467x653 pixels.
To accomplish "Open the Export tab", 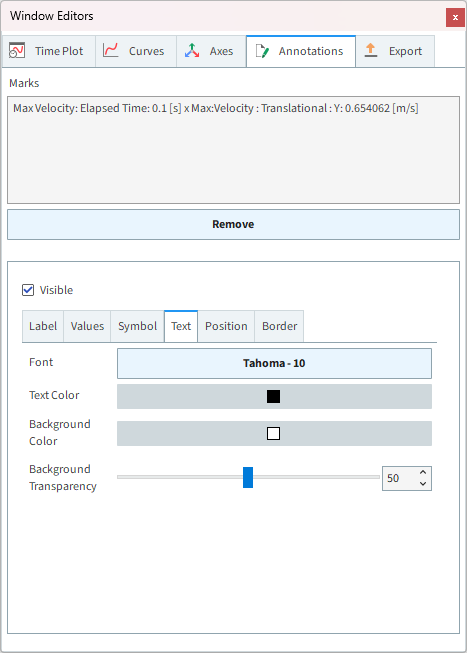I will (x=395, y=51).
